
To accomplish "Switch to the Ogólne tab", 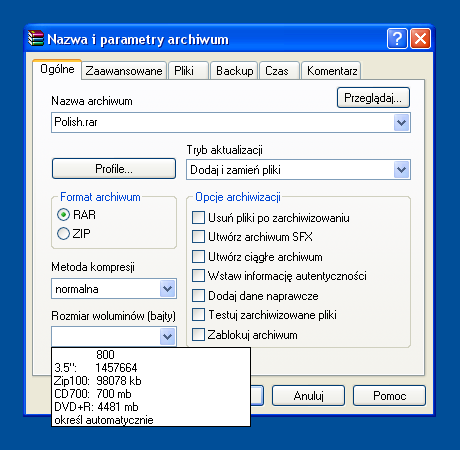I will 57,69.
